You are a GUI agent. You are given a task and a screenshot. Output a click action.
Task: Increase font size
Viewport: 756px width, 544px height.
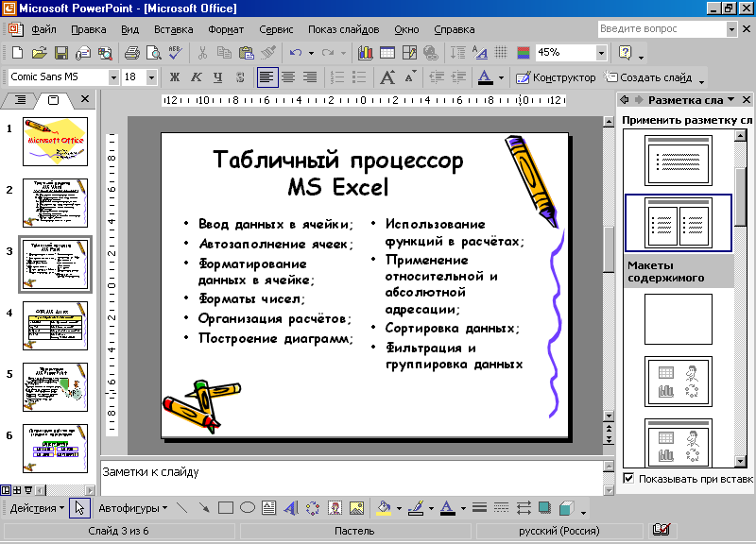[x=387, y=77]
